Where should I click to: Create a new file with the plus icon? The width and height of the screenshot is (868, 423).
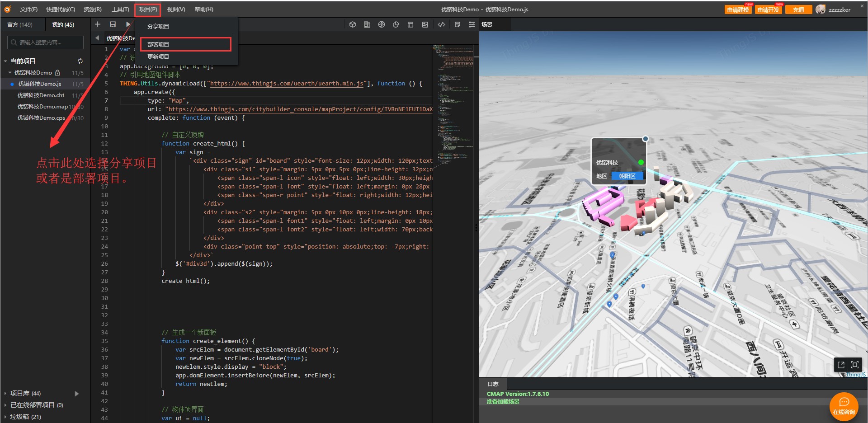[98, 24]
